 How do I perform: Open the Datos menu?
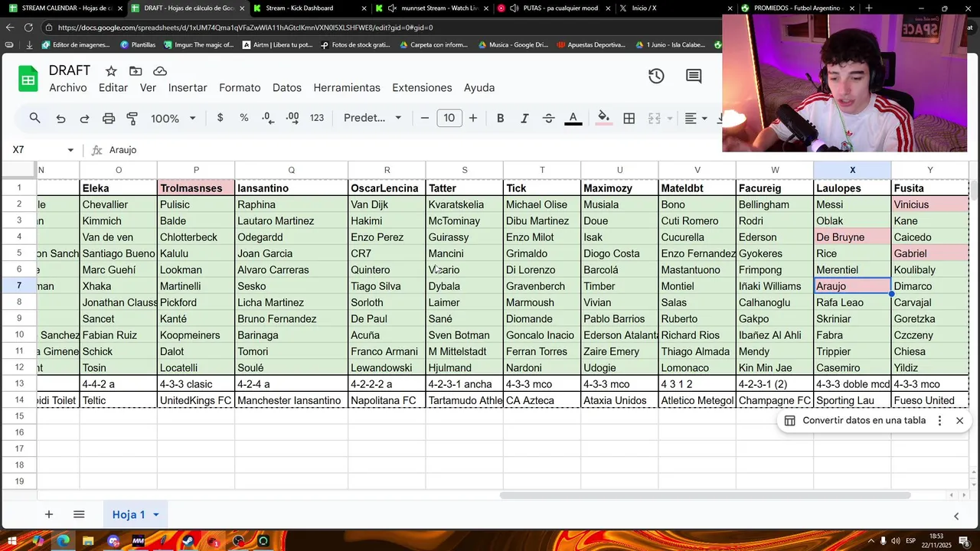tap(287, 88)
